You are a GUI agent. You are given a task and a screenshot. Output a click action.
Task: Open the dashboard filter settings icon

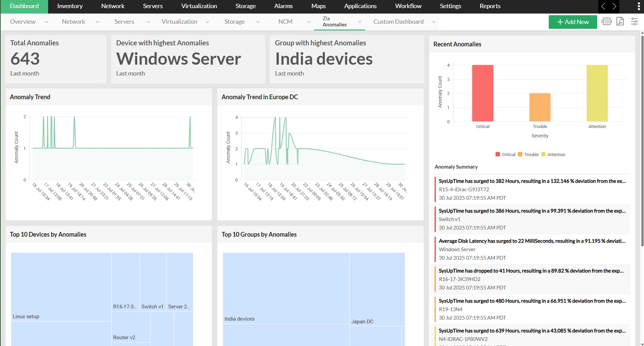coord(634,21)
